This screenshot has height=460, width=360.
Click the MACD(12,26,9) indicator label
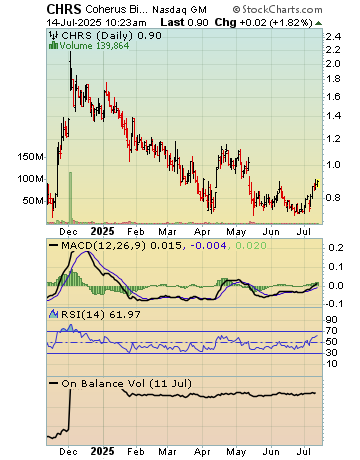tap(103, 246)
